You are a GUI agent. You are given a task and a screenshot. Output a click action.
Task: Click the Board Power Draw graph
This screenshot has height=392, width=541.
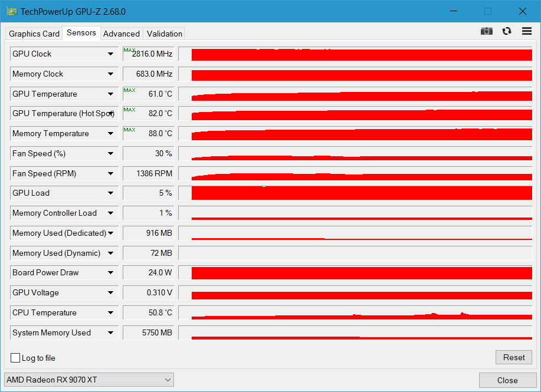(x=355, y=273)
